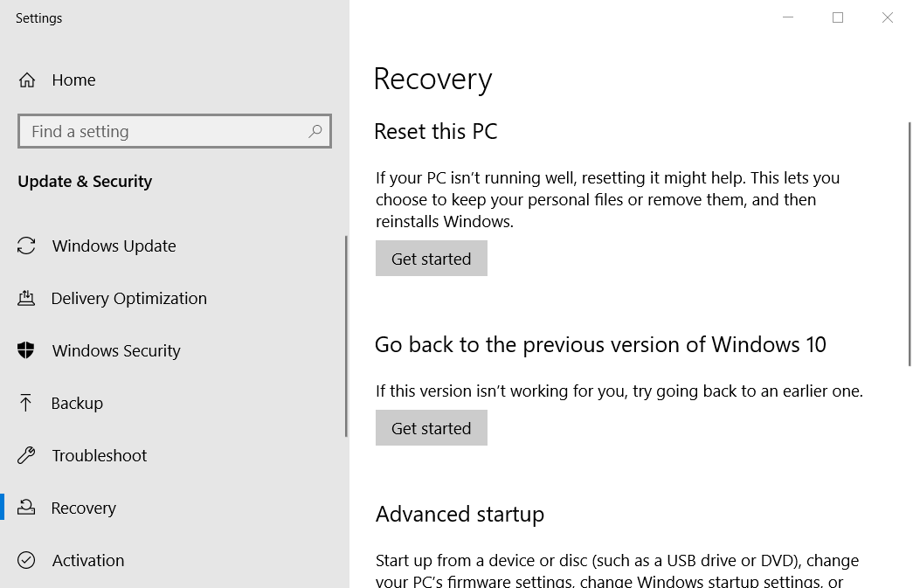This screenshot has width=913, height=588.
Task: Click the Recovery icon in sidebar
Action: [26, 508]
